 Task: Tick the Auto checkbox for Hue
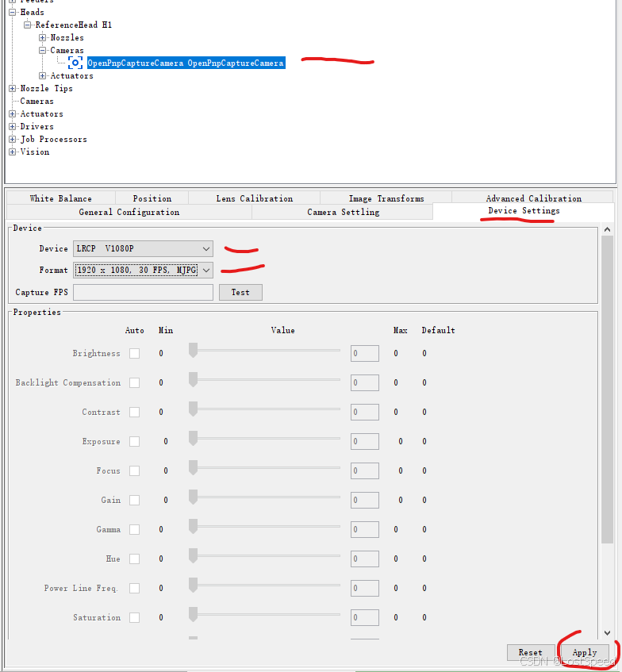click(x=135, y=559)
